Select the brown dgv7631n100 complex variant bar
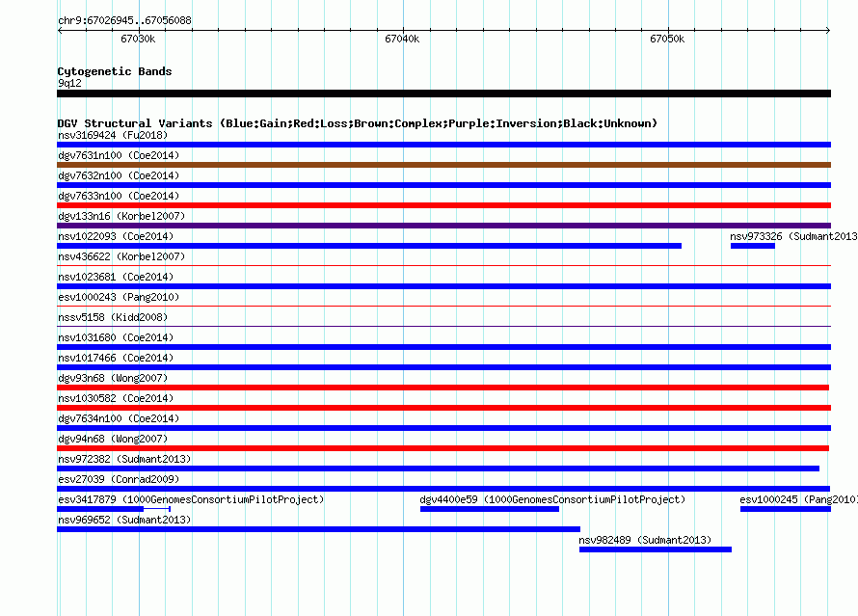Image resolution: width=858 pixels, height=616 pixels. click(443, 165)
